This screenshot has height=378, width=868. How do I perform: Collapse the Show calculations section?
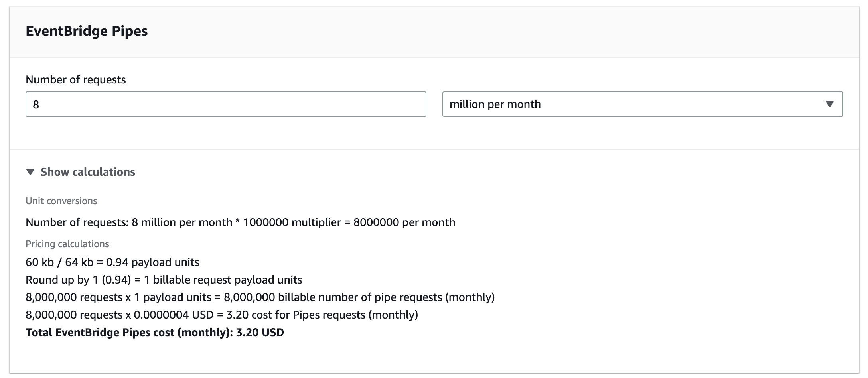pyautogui.click(x=81, y=172)
